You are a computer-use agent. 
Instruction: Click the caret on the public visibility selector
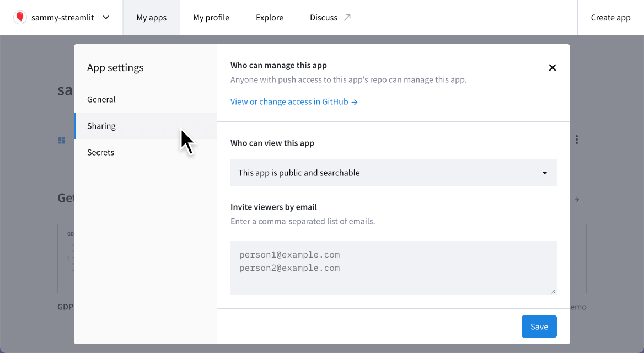(544, 173)
